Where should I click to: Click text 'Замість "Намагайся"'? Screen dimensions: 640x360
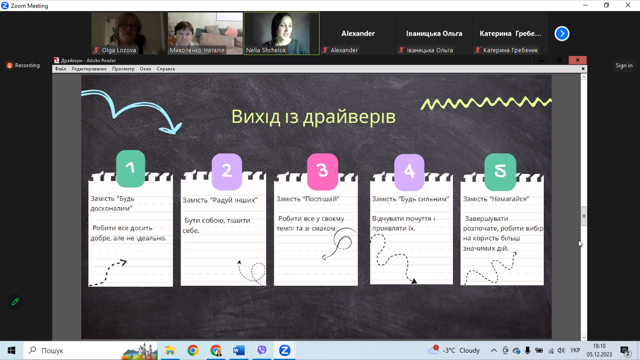pyautogui.click(x=496, y=199)
